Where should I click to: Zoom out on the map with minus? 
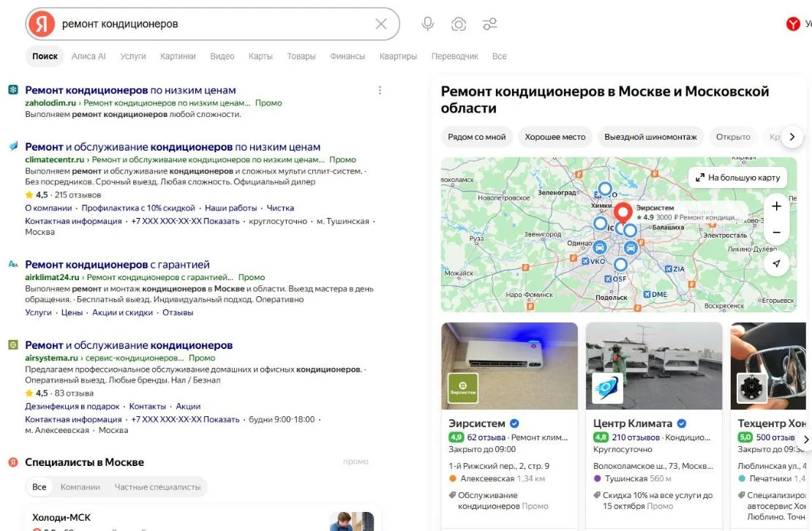tap(776, 233)
